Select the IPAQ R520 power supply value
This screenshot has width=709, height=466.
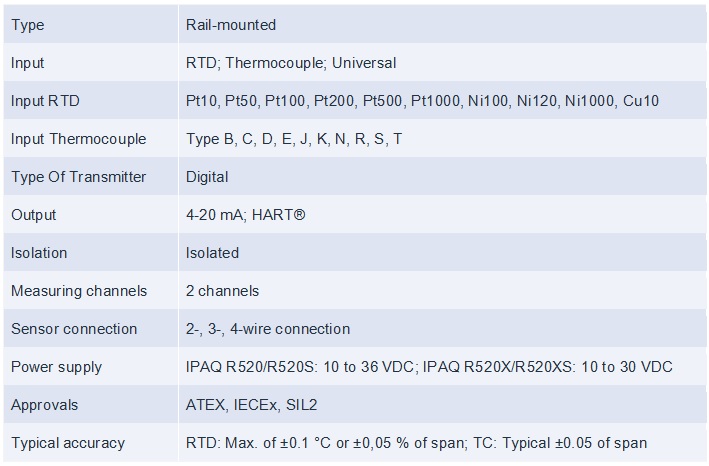pyautogui.click(x=429, y=367)
